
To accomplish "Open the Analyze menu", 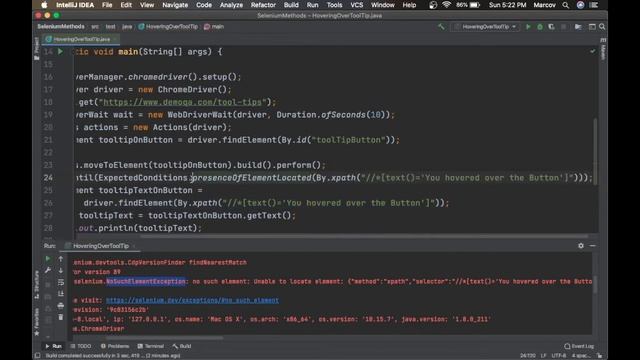I will click(231, 5).
